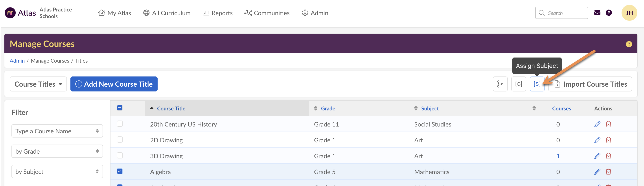Click the Assign Grade icon button
Viewport: 644px width, 186px height.
pos(519,84)
